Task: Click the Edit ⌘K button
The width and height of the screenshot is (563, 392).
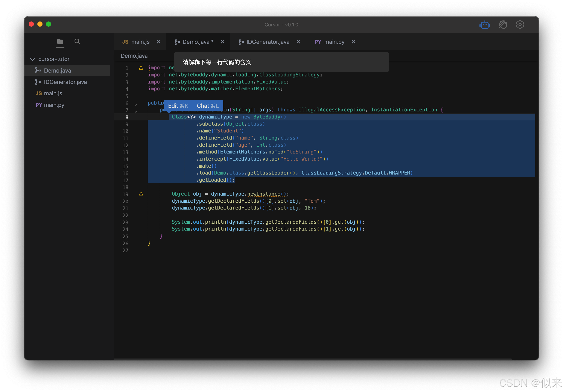Action: coord(178,106)
